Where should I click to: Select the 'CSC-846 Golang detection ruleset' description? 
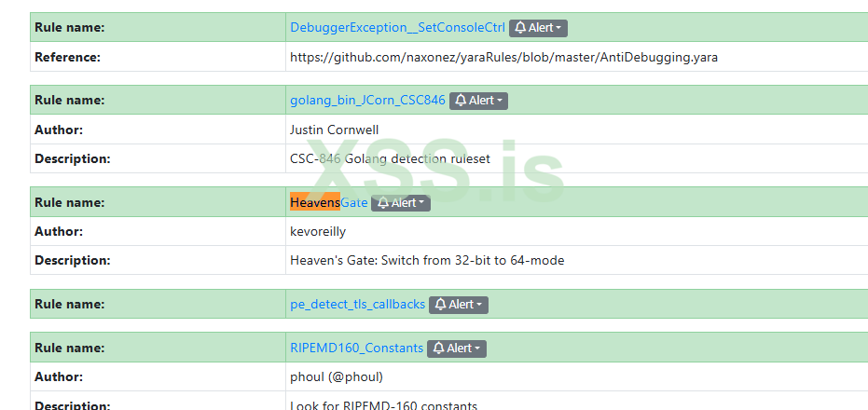[391, 158]
